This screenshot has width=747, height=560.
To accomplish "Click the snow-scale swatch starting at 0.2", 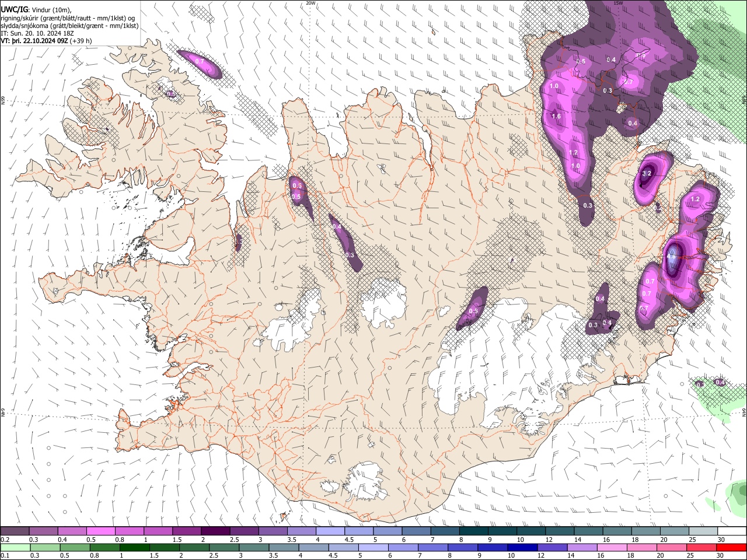I will point(15,531).
